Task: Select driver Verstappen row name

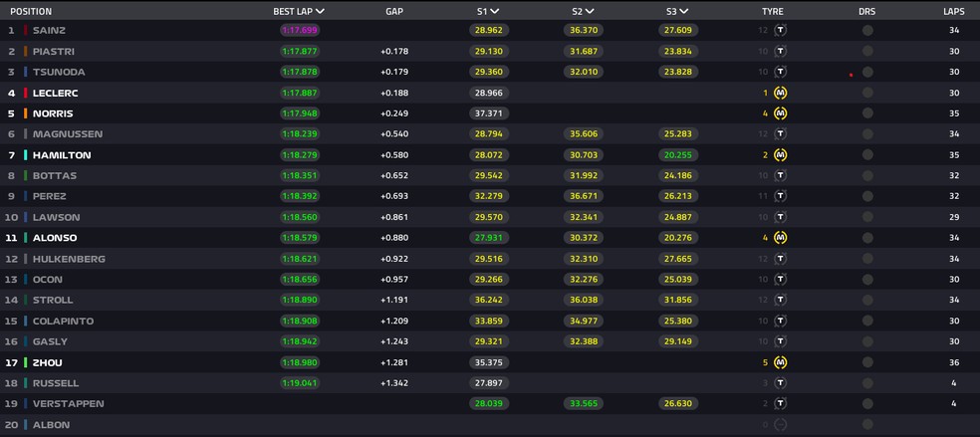Action: coord(68,403)
